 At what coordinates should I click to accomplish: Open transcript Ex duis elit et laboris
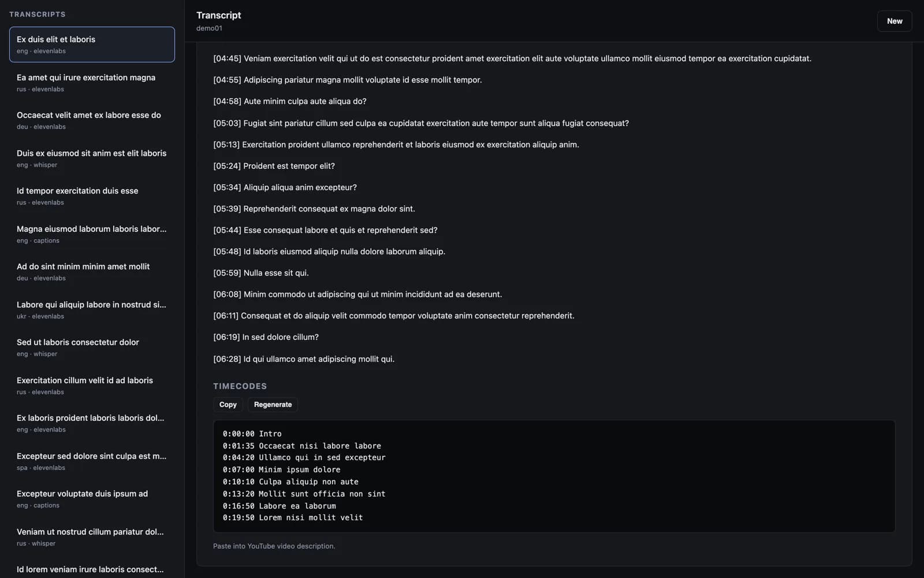coord(92,45)
